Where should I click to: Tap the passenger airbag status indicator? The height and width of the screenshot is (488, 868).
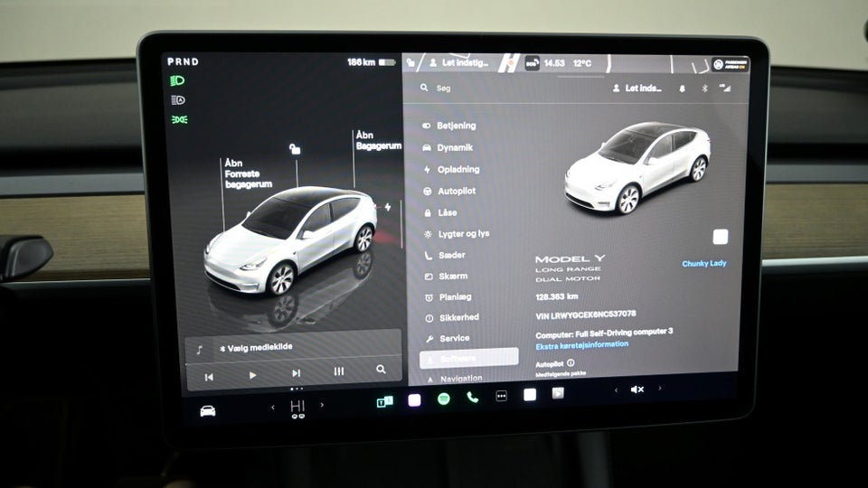pos(731,64)
